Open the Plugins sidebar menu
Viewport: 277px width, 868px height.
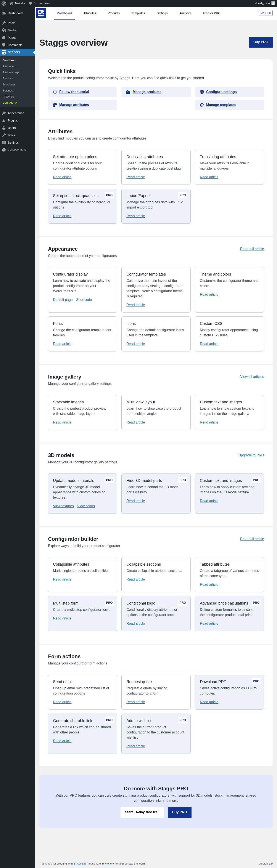click(13, 121)
